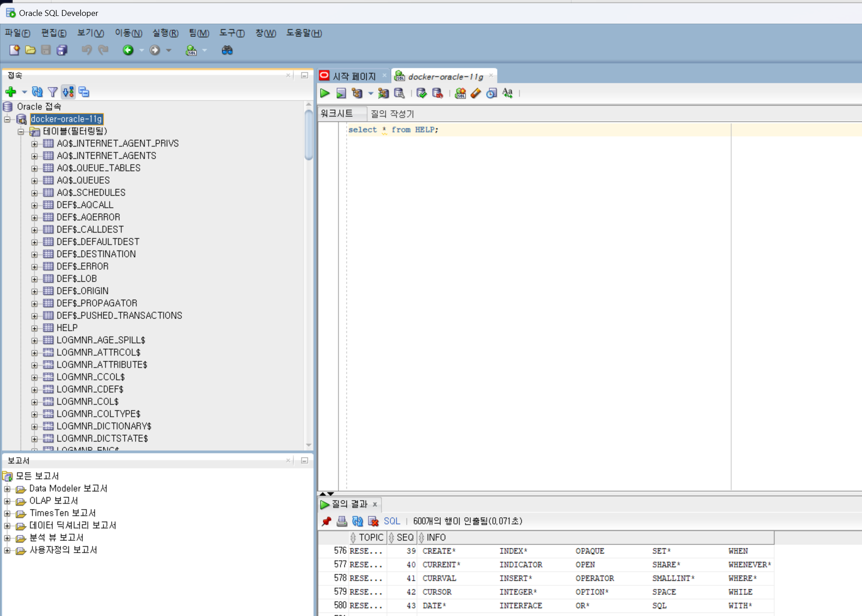This screenshot has height=616, width=862.
Task: Close the 질의 결과 tab
Action: 375,504
